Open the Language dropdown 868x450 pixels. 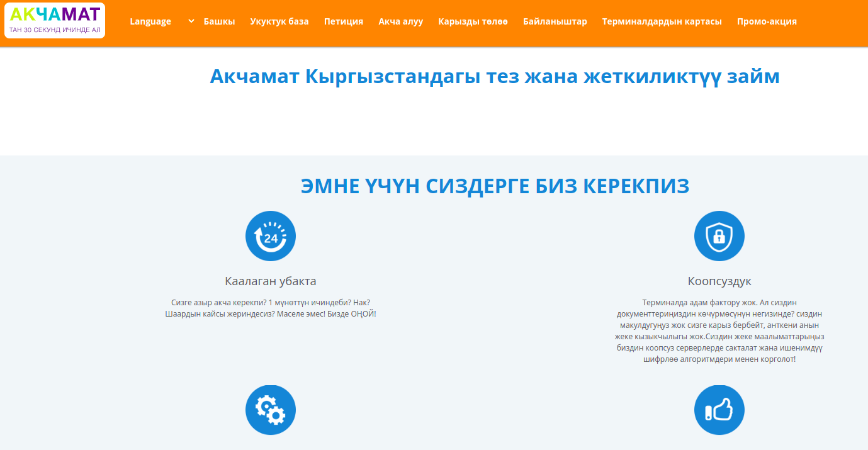[161, 21]
